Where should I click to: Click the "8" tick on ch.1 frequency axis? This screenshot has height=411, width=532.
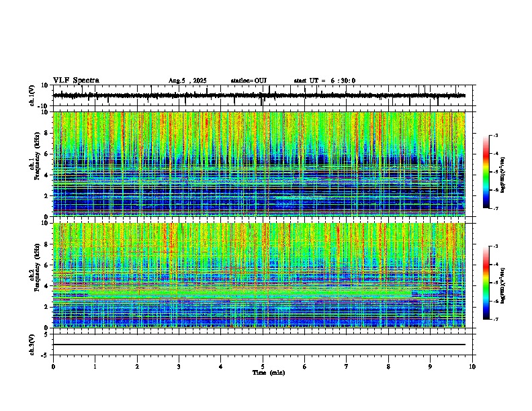46,133
